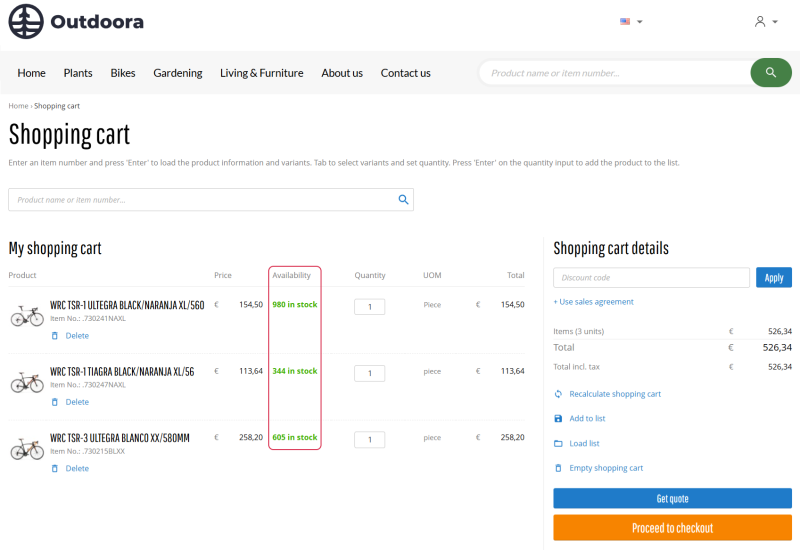Click the Add to list save icon
800x550 pixels.
pyautogui.click(x=558, y=418)
